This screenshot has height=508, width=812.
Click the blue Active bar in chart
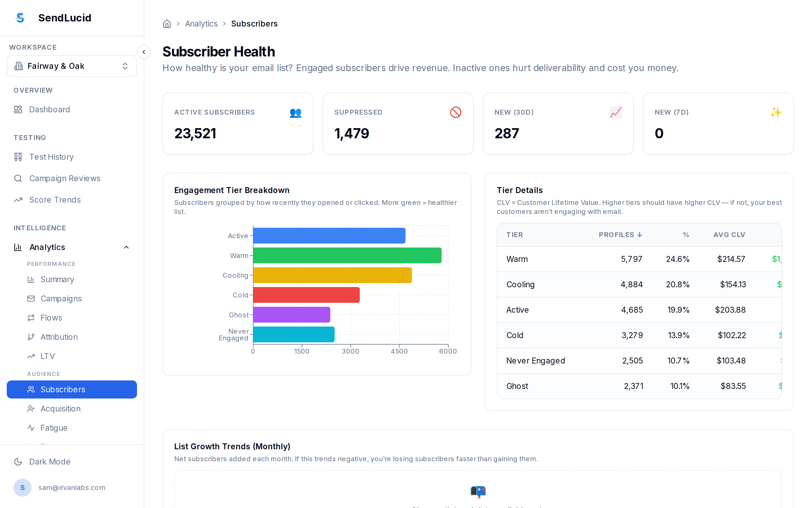(329, 236)
